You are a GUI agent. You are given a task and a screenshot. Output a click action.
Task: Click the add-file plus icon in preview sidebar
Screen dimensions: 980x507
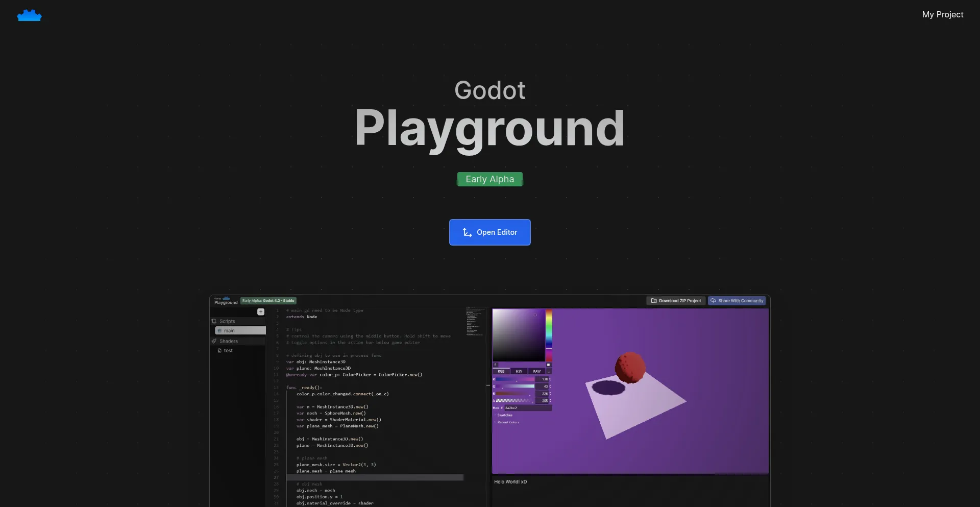pos(261,311)
